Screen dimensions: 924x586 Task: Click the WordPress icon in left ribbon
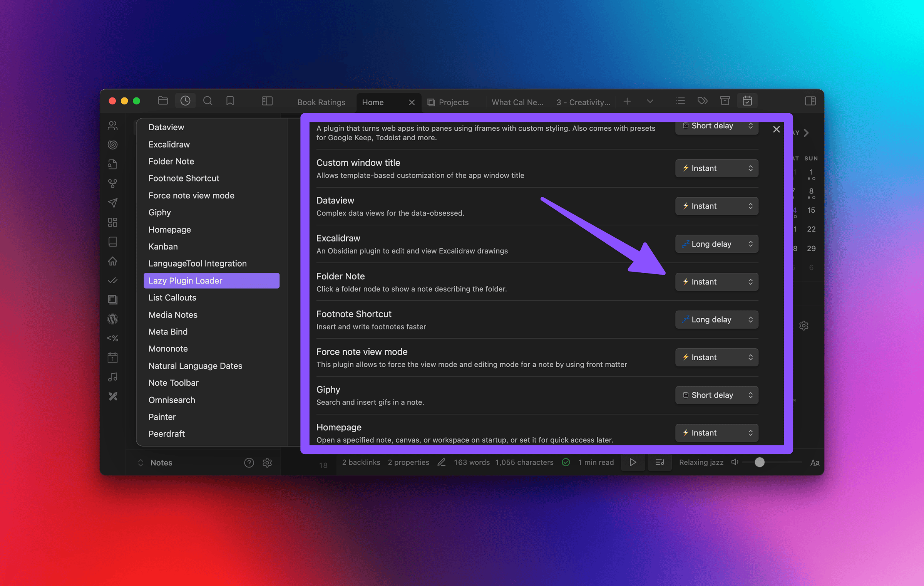click(x=112, y=319)
